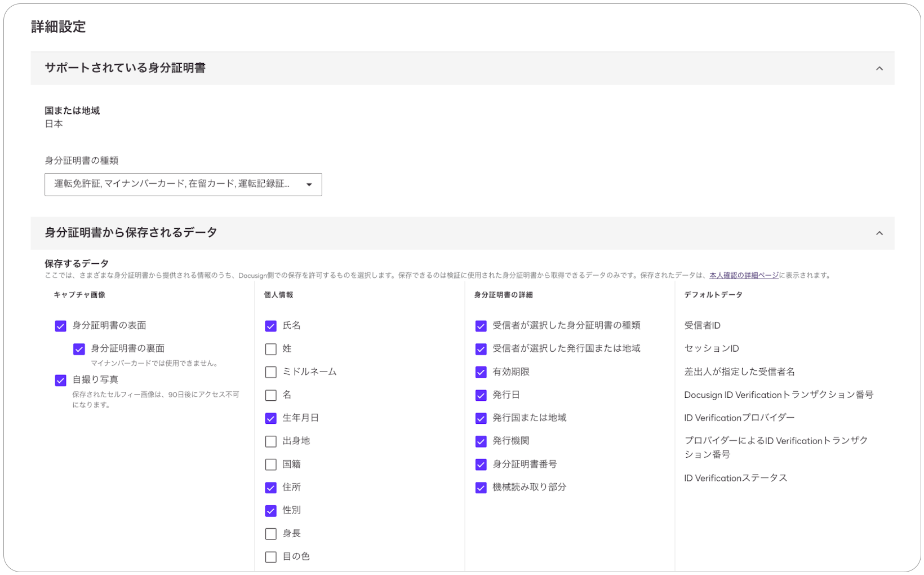Uncheck 自撮り写真 checkbox
This screenshot has width=924, height=575.
pos(61,381)
